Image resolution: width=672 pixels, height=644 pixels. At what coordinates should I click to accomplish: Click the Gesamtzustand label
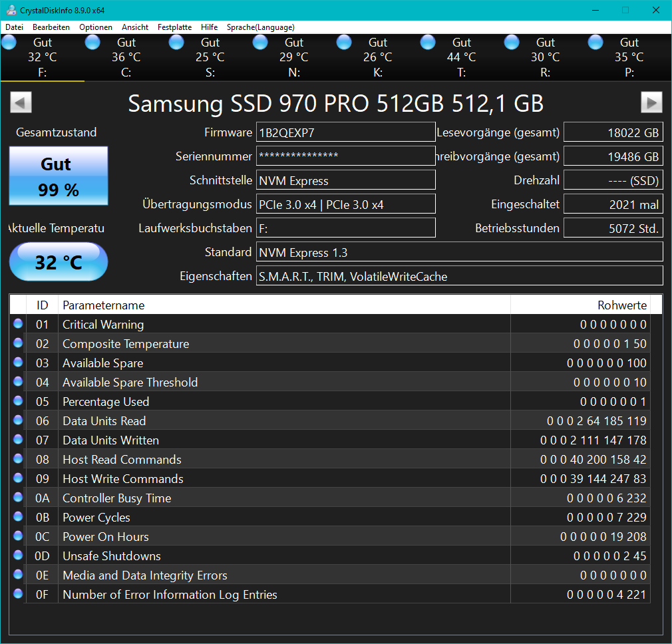click(x=56, y=132)
